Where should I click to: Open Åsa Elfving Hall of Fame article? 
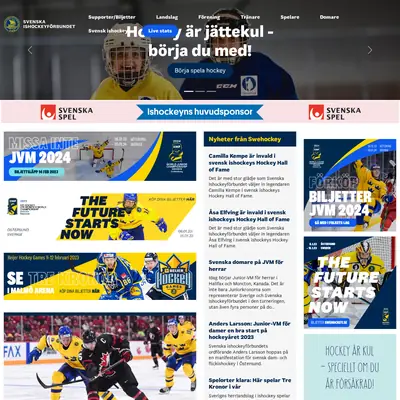[249, 216]
